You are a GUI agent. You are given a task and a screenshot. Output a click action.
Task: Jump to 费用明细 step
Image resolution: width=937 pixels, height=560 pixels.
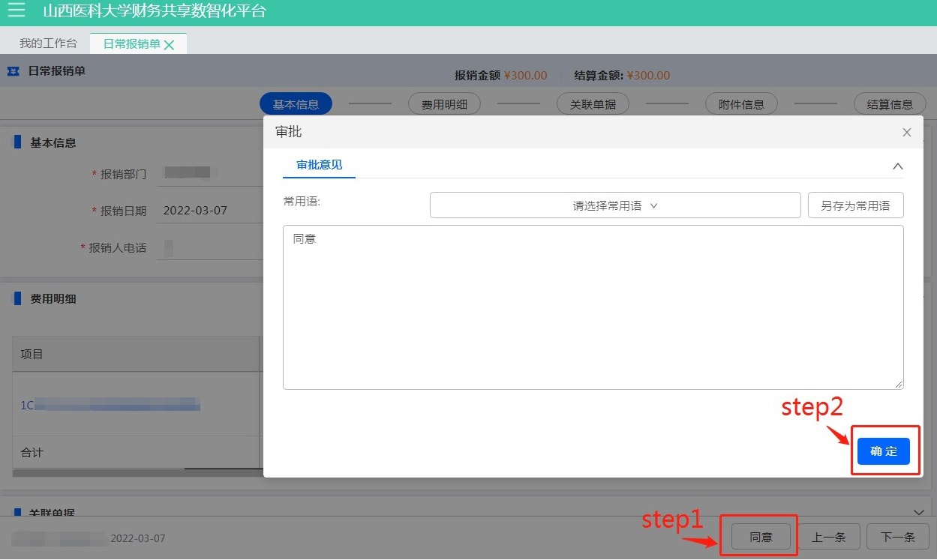(444, 104)
